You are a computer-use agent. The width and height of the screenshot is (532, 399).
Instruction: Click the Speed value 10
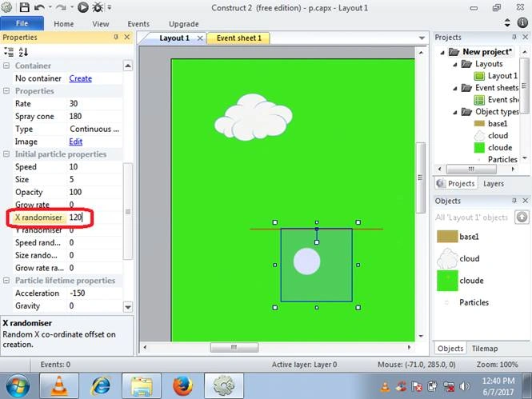point(94,167)
